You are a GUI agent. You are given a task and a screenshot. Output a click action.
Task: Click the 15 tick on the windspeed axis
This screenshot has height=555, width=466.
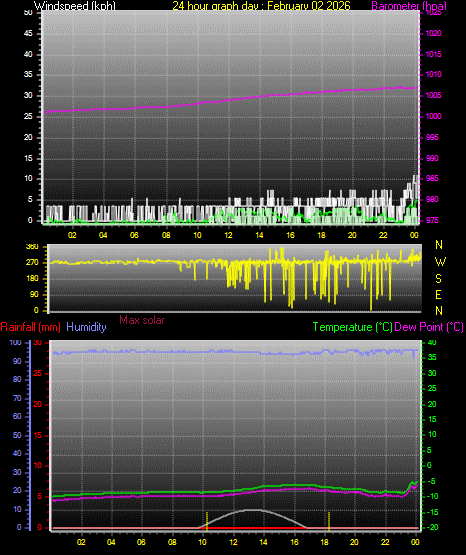click(x=28, y=158)
